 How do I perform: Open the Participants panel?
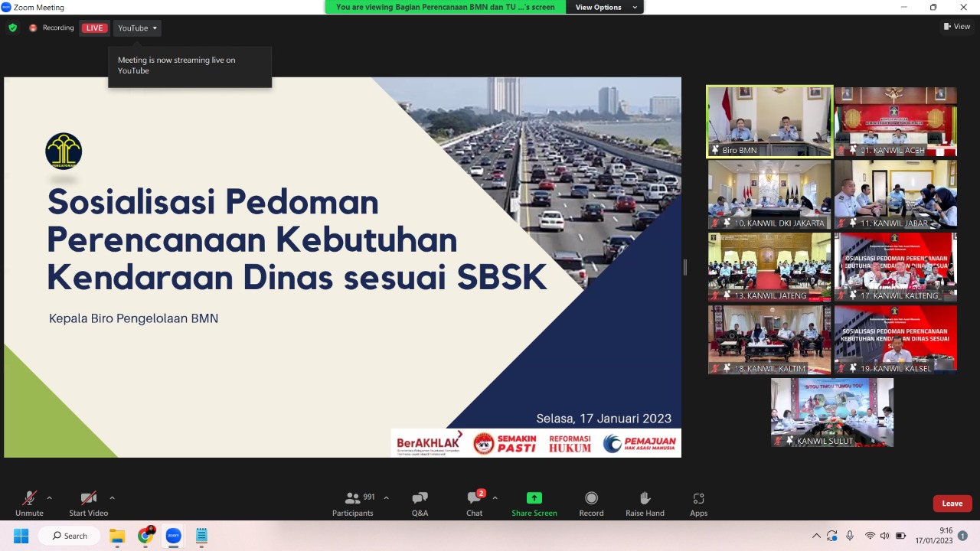(353, 503)
